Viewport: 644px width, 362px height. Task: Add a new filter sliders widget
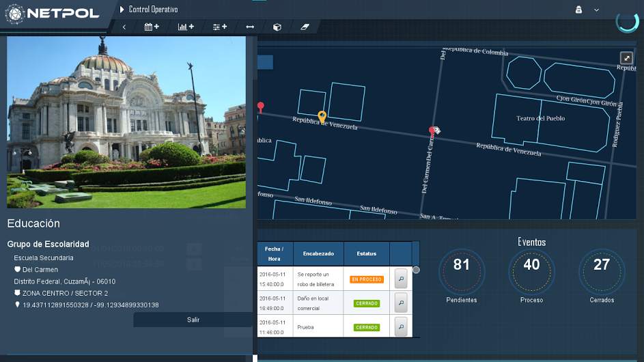(x=220, y=27)
